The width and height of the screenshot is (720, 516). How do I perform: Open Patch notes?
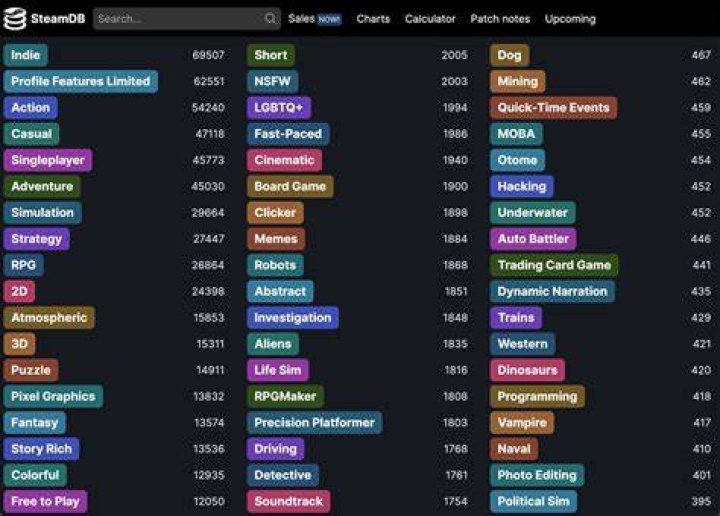(x=500, y=19)
